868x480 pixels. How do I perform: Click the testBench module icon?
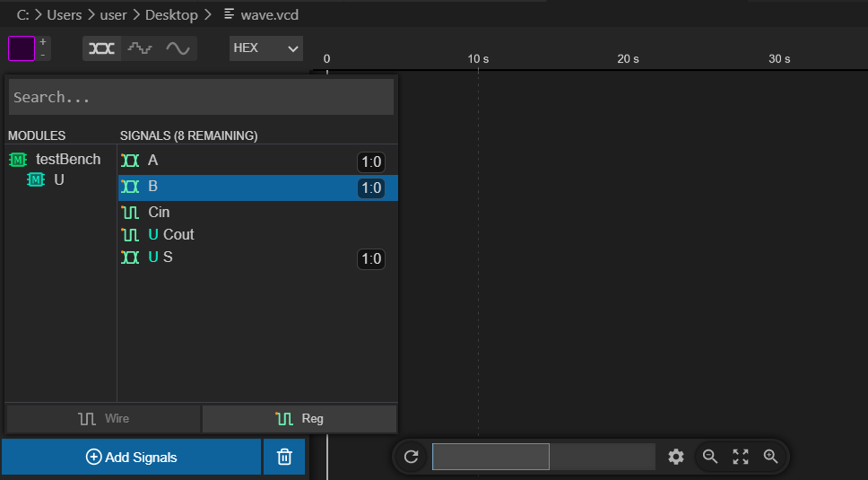pyautogui.click(x=18, y=160)
